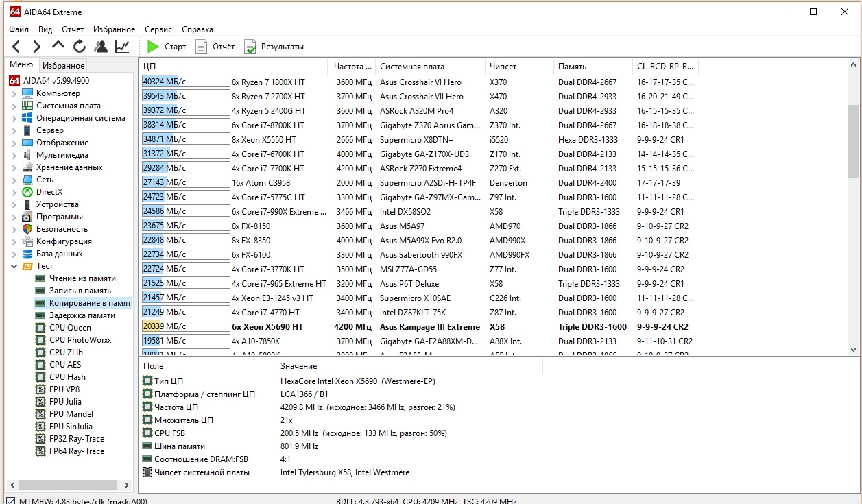Screen dimensions: 862x504
Task: Expand the Сервер tree node
Action: click(14, 130)
